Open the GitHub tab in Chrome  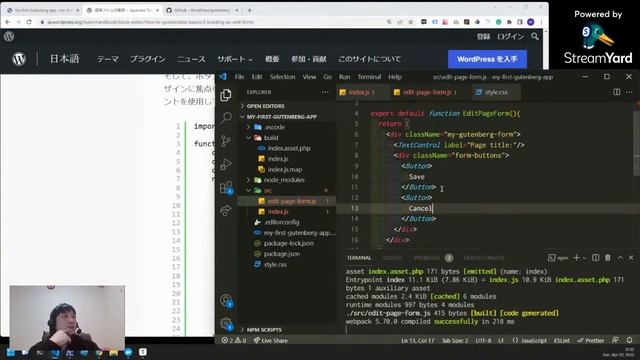tap(202, 10)
